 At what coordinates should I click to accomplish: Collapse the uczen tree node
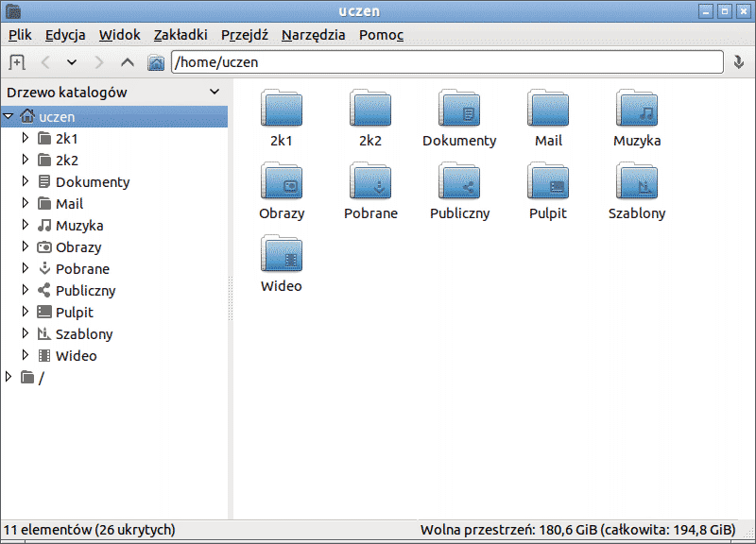[9, 116]
